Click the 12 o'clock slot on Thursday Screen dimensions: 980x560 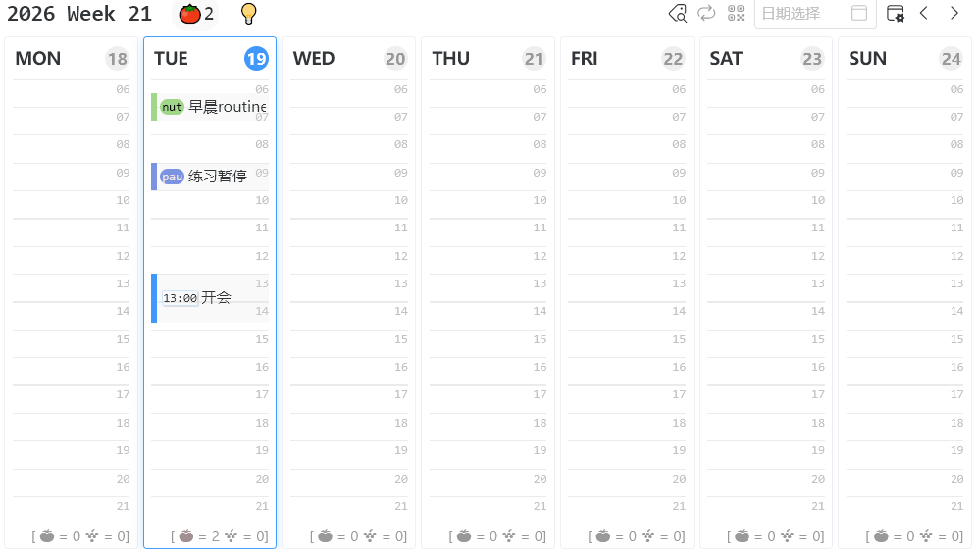point(489,260)
